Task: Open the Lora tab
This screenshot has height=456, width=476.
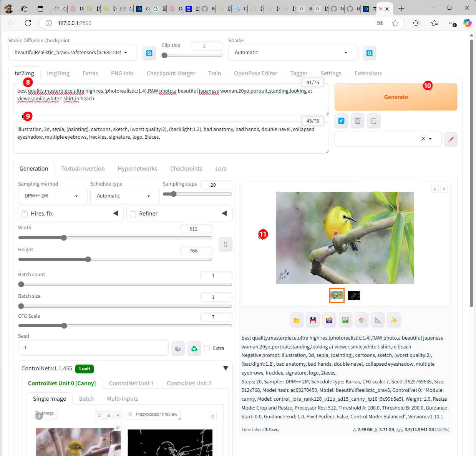Action: pos(221,169)
